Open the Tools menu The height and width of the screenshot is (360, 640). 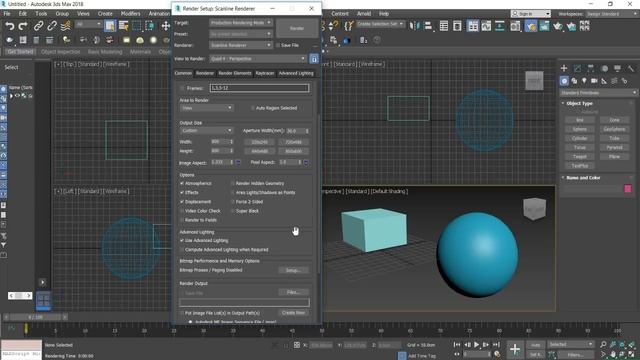41,13
